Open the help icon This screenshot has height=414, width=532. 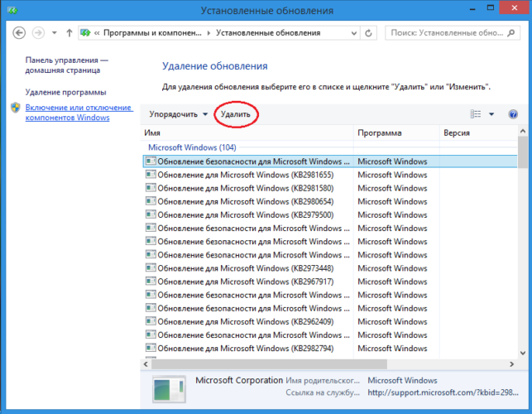[513, 114]
